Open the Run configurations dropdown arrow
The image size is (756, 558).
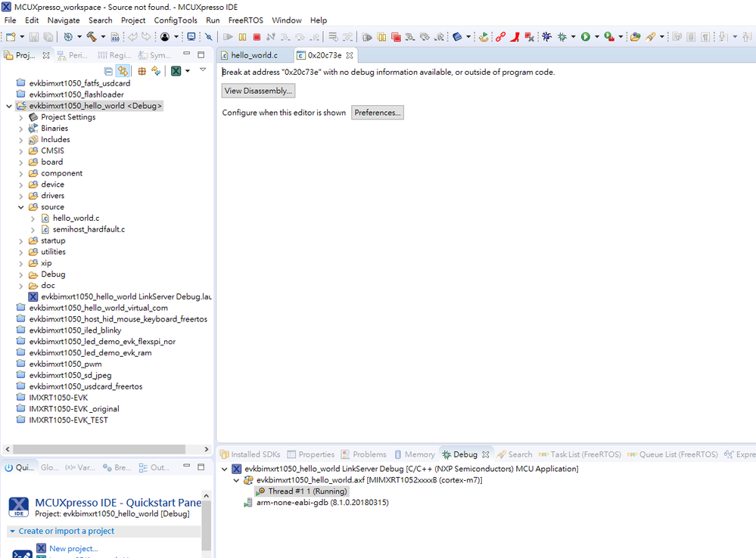pos(597,36)
